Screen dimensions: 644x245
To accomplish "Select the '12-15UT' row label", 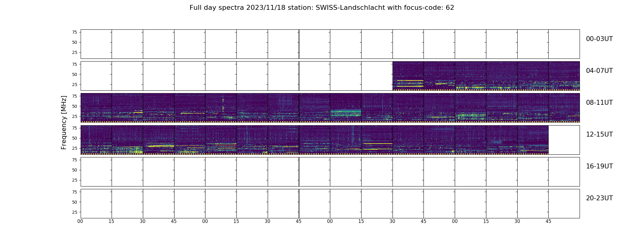I will [x=599, y=134].
